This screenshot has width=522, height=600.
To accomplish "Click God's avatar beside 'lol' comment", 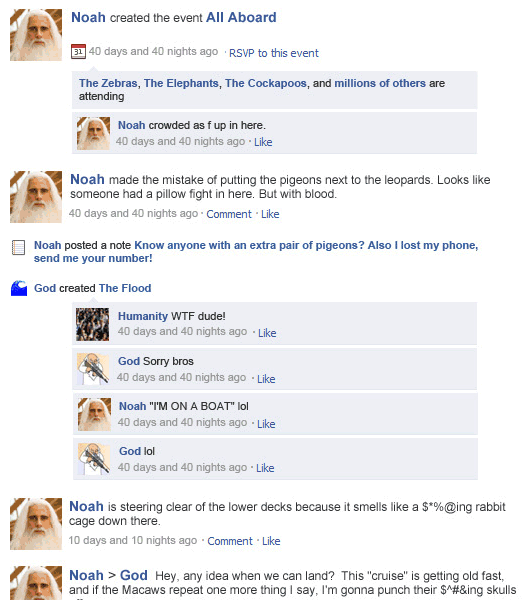I will pos(94,459).
